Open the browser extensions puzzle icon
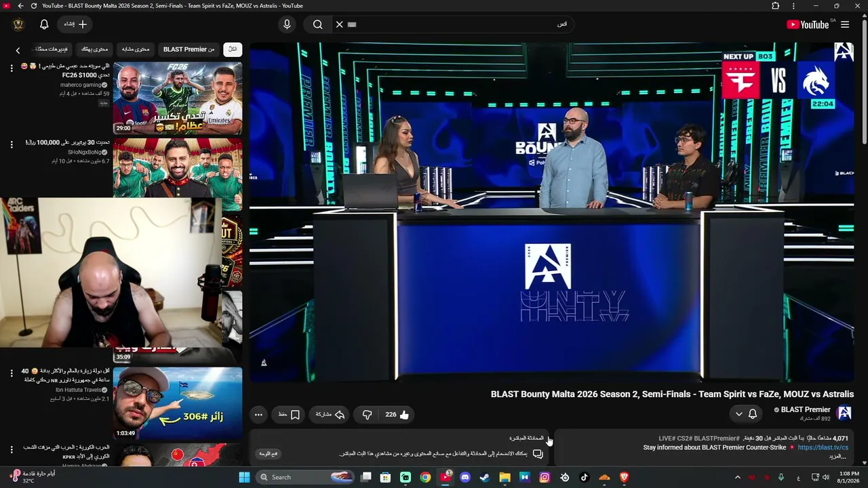Viewport: 868px width, 488px height. pos(776,6)
